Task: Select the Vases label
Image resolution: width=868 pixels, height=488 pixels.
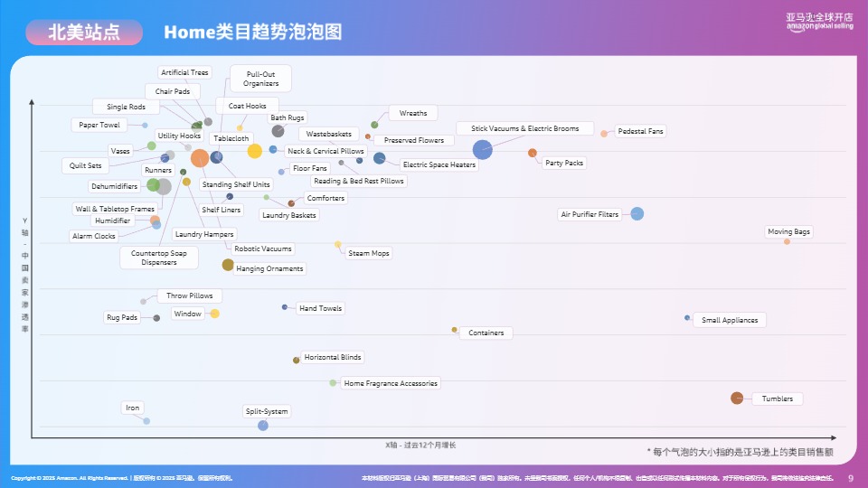Action: [120, 151]
